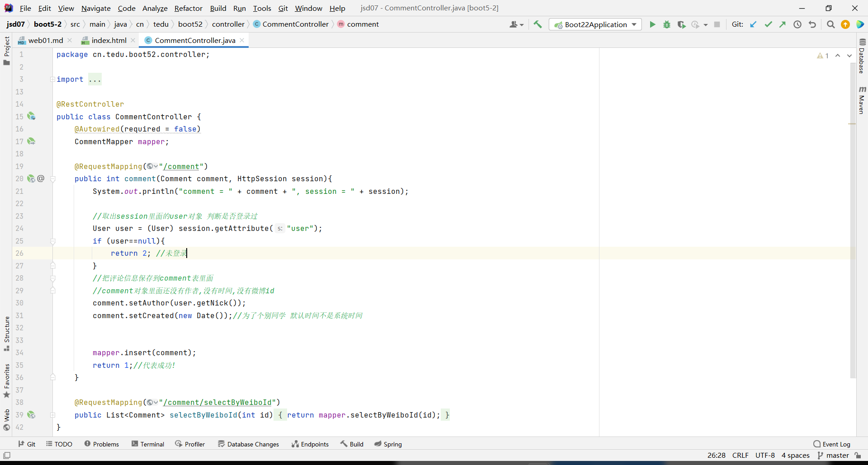Build project with the hammer icon
This screenshot has width=868, height=465.
coord(538,24)
